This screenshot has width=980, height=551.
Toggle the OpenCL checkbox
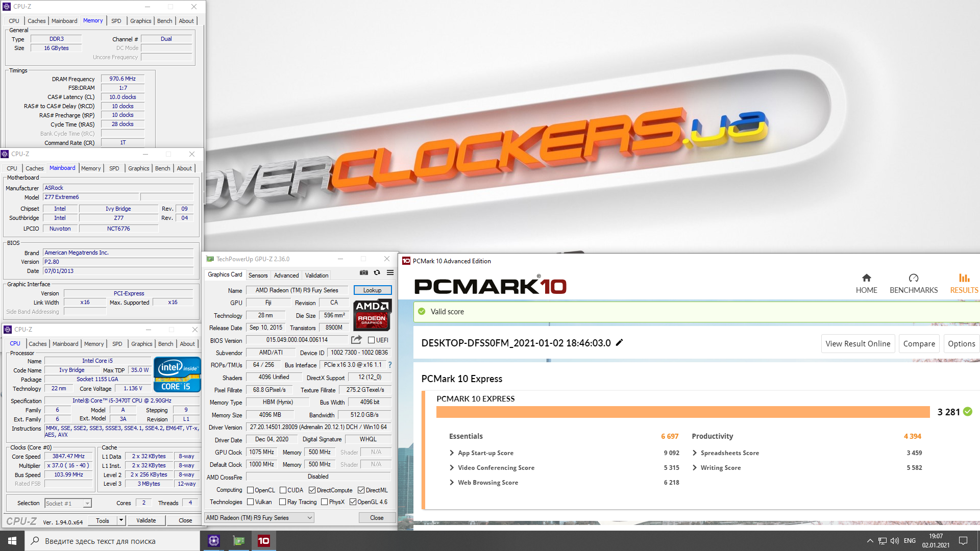(251, 490)
